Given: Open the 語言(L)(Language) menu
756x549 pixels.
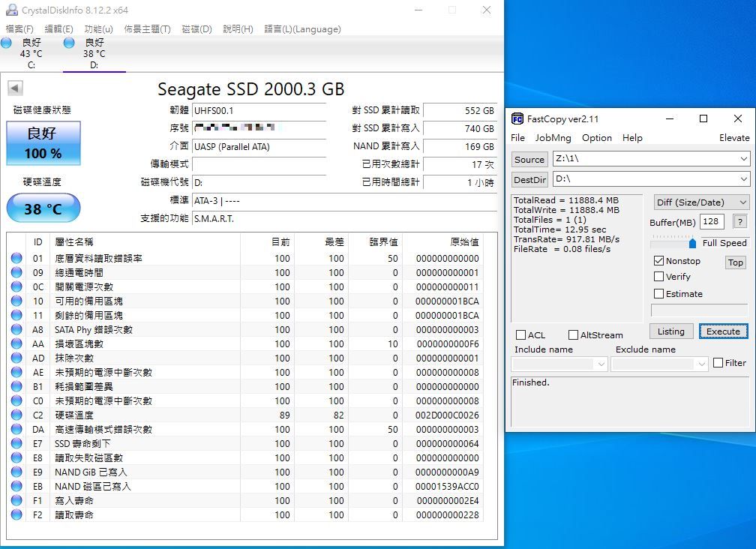Looking at the screenshot, I should [x=302, y=29].
